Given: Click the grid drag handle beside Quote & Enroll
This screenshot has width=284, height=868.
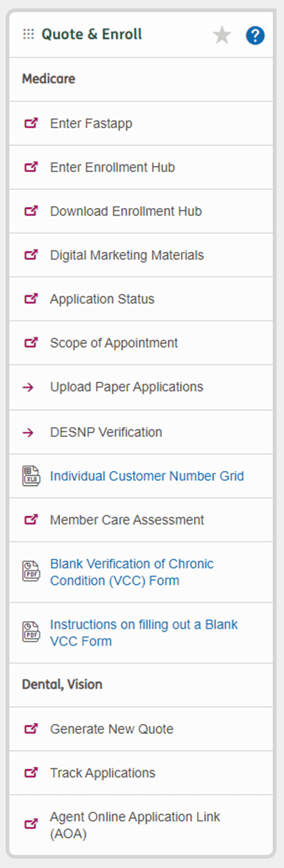Looking at the screenshot, I should (x=28, y=34).
